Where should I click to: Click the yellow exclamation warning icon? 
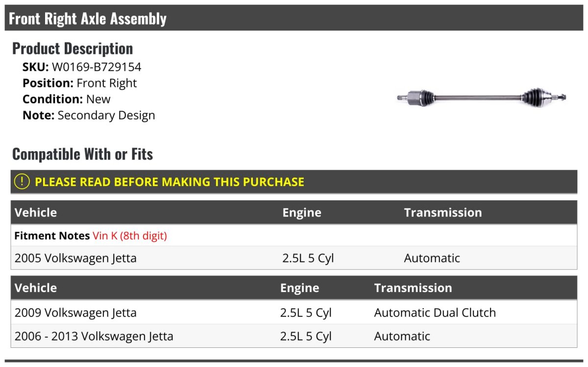(22, 182)
